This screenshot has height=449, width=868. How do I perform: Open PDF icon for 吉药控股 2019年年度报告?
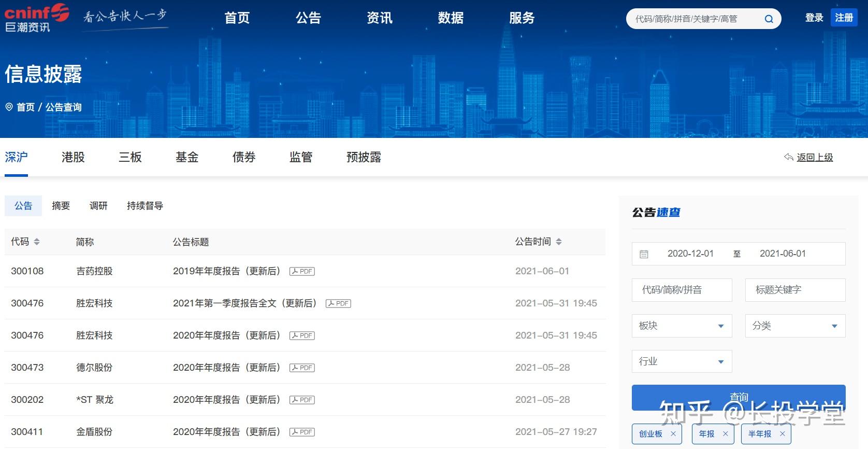point(302,271)
